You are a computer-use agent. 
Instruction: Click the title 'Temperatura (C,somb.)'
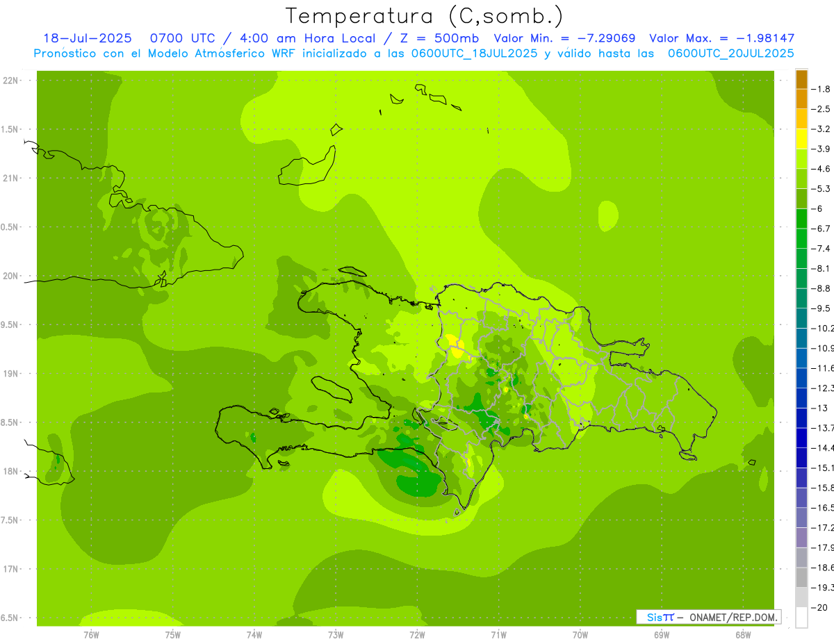(x=425, y=15)
